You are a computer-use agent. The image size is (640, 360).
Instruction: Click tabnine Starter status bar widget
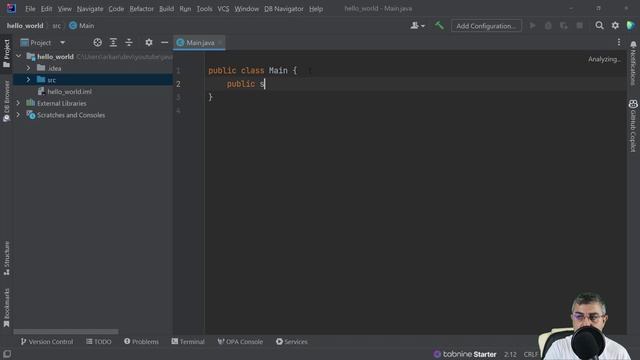(465, 354)
